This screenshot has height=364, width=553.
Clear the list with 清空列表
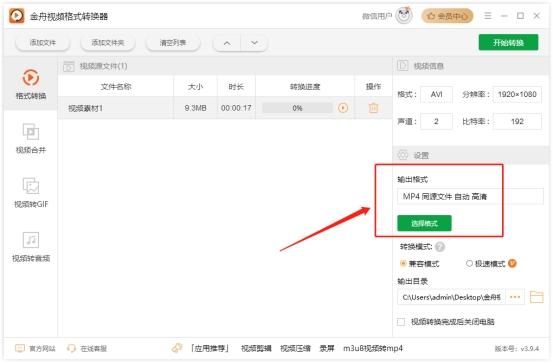tap(173, 43)
